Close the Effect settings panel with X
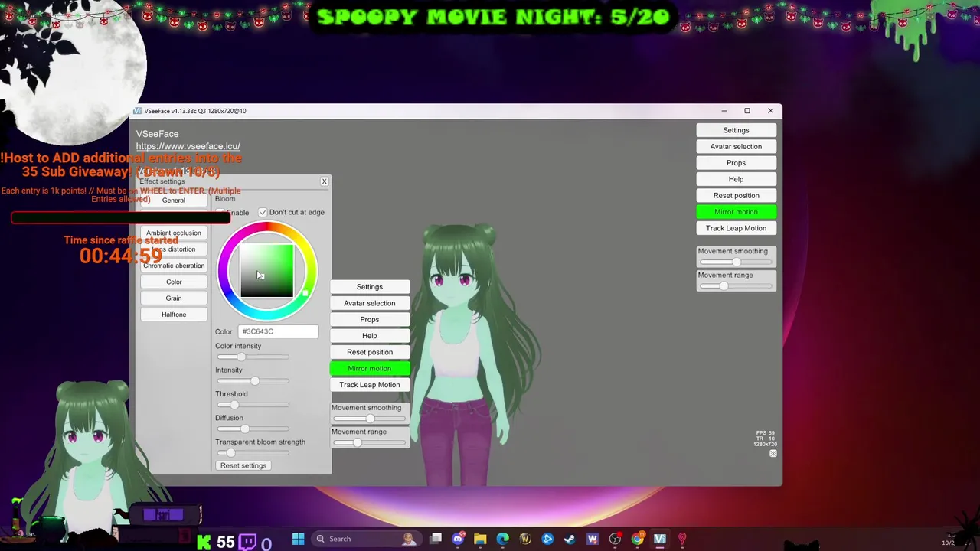980x551 pixels. coord(324,181)
